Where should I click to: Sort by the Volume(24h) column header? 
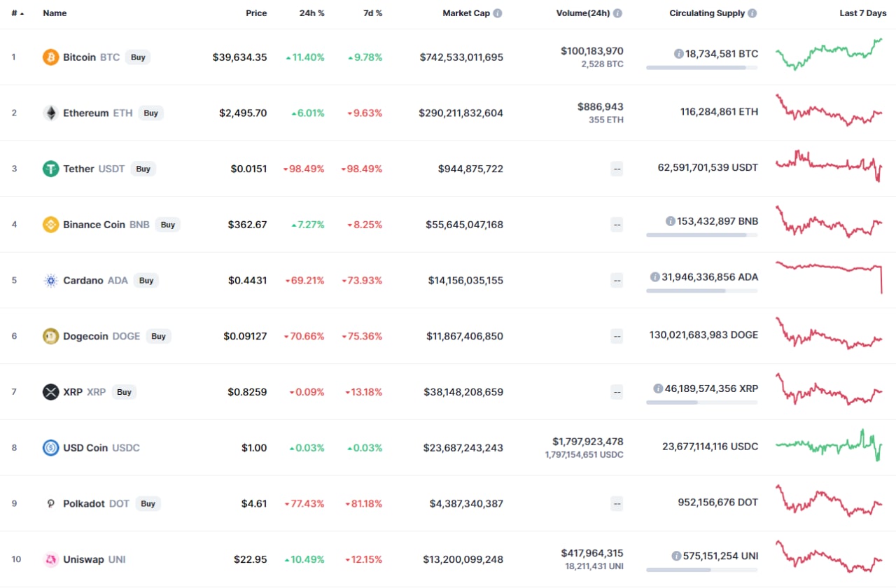[x=583, y=13]
